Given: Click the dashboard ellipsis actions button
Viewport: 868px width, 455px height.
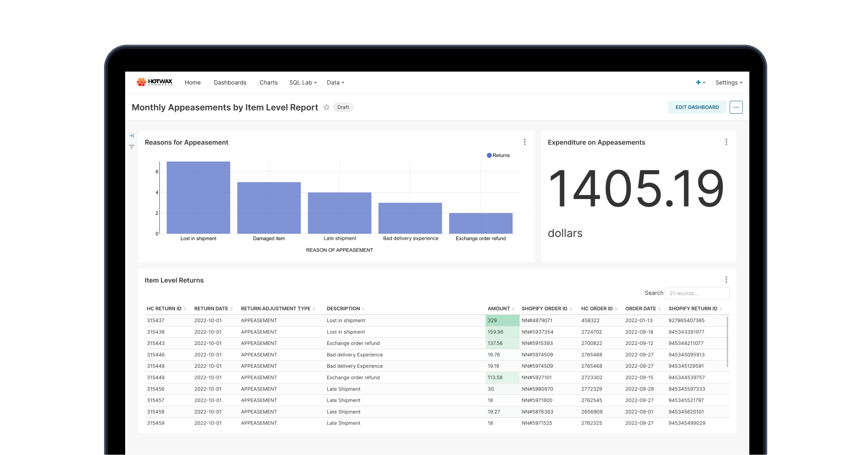Looking at the screenshot, I should [x=736, y=107].
